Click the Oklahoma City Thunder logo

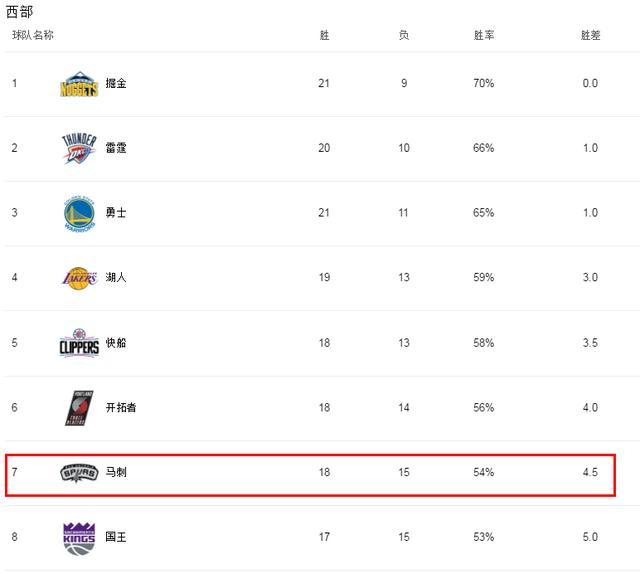tap(79, 148)
